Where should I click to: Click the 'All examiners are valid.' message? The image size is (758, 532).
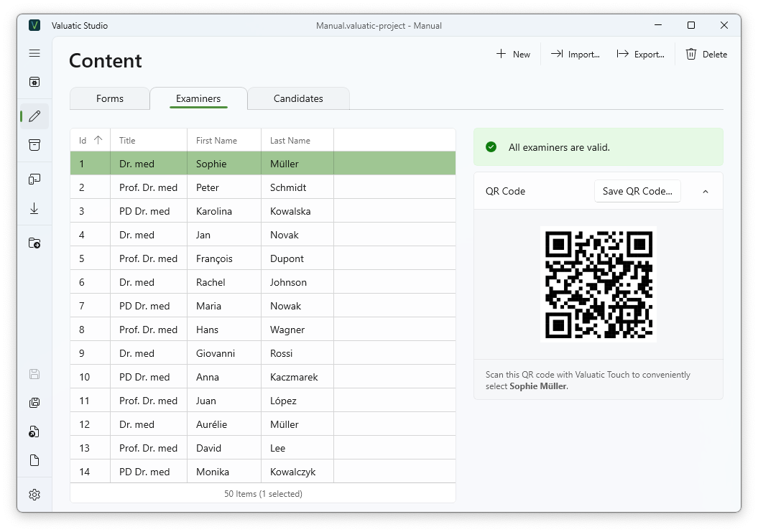559,147
